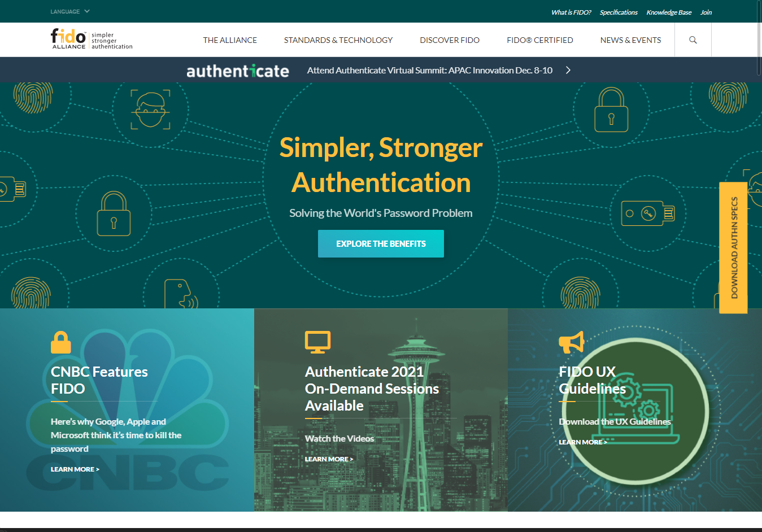This screenshot has height=532, width=762.
Task: Click the monitor icon above Authenticate 2021
Action: point(318,342)
